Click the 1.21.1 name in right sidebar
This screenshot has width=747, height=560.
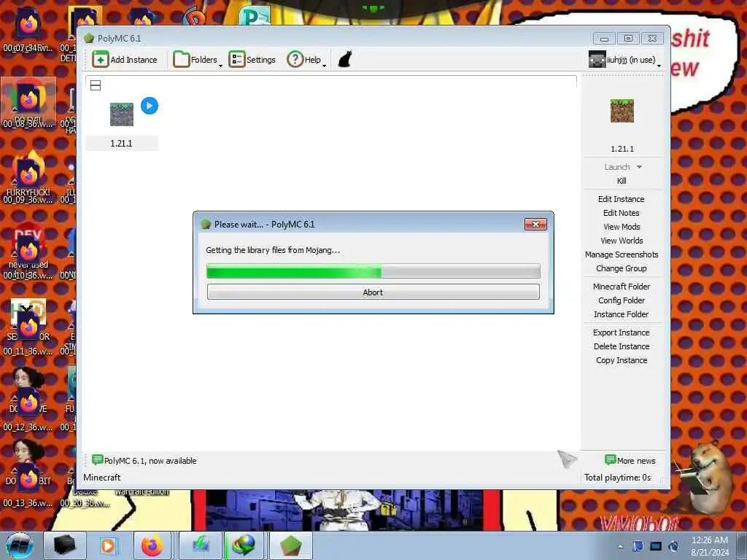(622, 149)
